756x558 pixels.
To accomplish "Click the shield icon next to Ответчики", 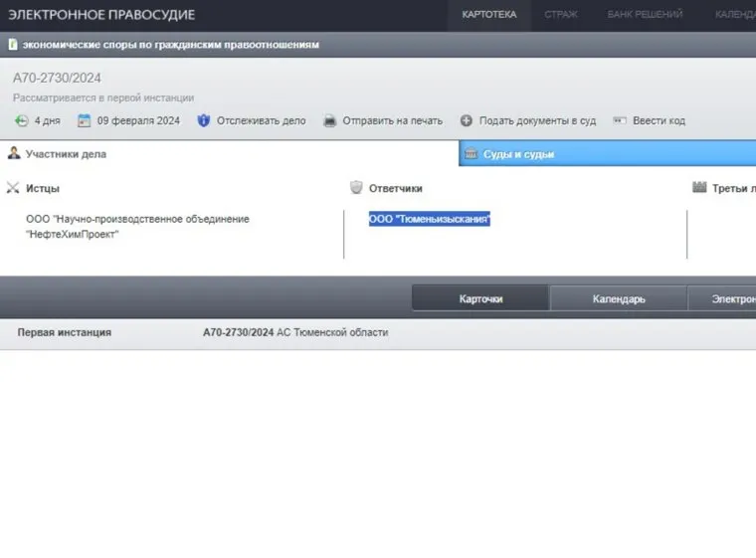I will (356, 188).
